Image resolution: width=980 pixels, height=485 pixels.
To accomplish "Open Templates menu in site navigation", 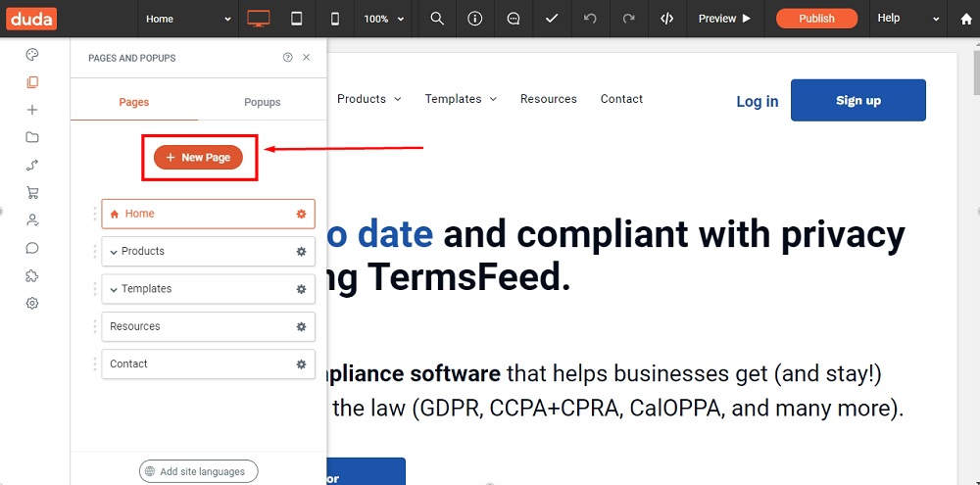I will [x=461, y=99].
